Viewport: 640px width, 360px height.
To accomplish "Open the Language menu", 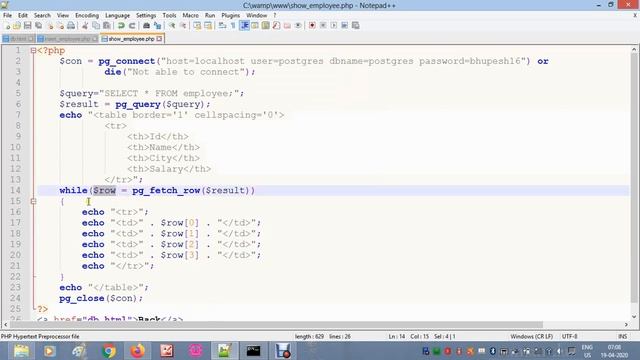I will coord(118,16).
